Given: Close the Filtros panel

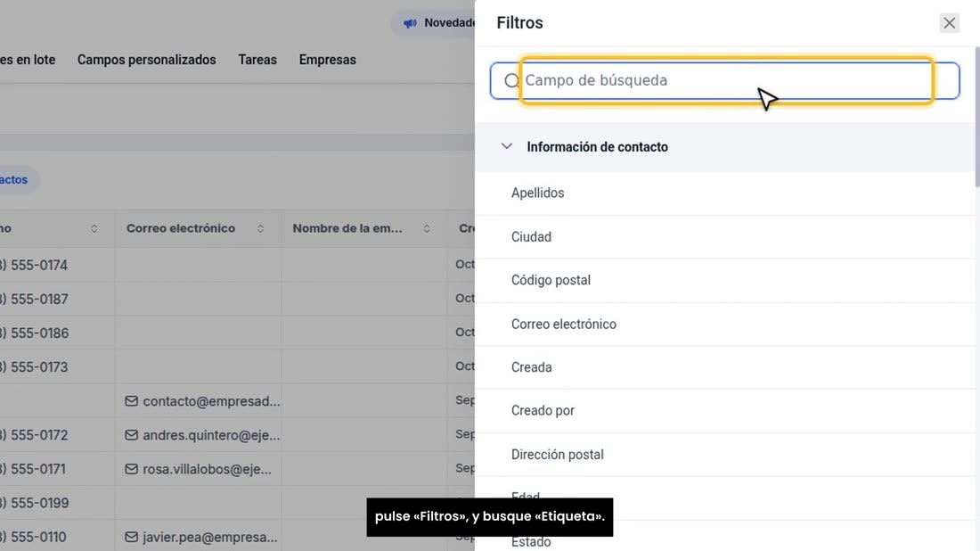Looking at the screenshot, I should [949, 23].
